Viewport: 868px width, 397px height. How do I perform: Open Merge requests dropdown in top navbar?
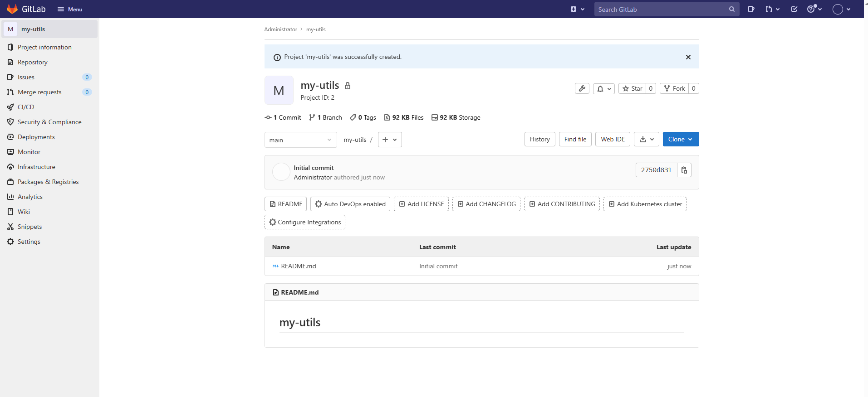[772, 9]
